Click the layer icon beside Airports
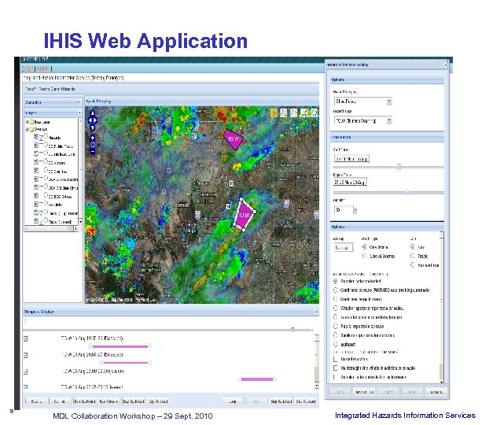Image resolution: width=504 pixels, height=425 pixels. [36, 162]
